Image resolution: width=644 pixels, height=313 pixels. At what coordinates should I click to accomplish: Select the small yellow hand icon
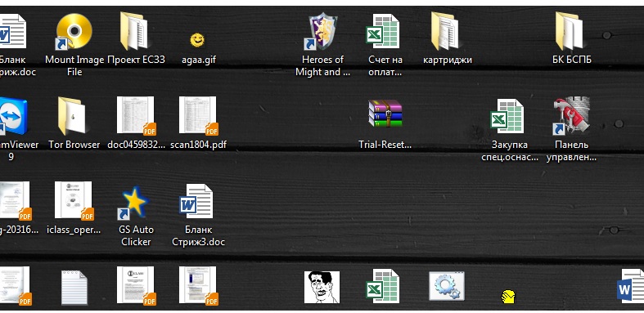pos(508,296)
